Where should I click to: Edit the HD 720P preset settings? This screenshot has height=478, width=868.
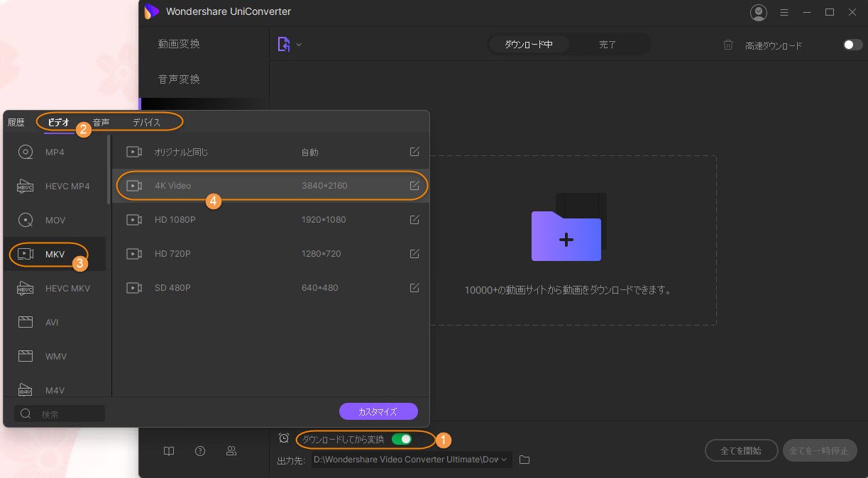point(414,254)
